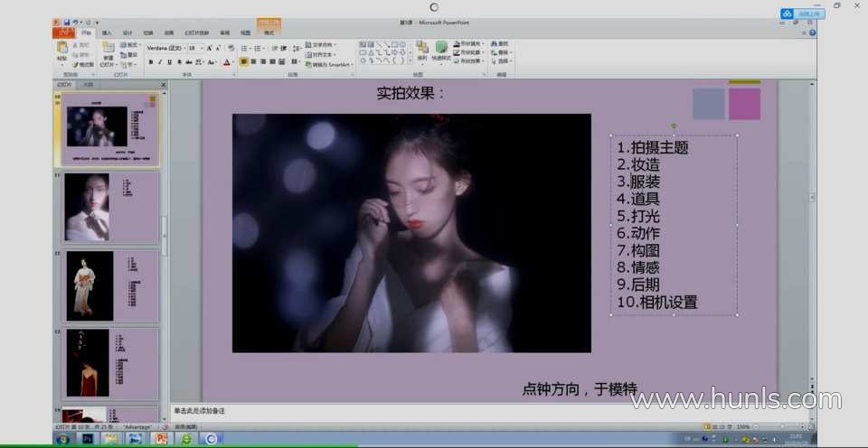Open Photoshop from the Windows taskbar

88,439
